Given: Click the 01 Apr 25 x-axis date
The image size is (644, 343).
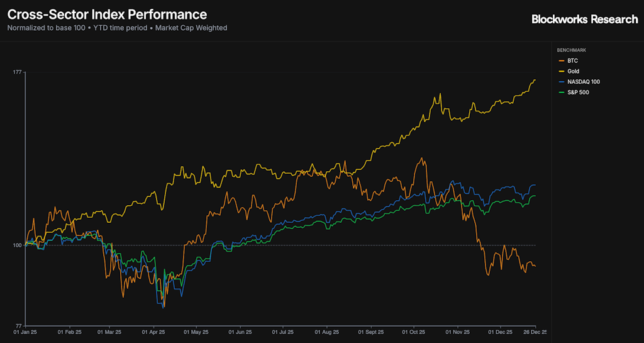Looking at the screenshot, I should click(153, 332).
